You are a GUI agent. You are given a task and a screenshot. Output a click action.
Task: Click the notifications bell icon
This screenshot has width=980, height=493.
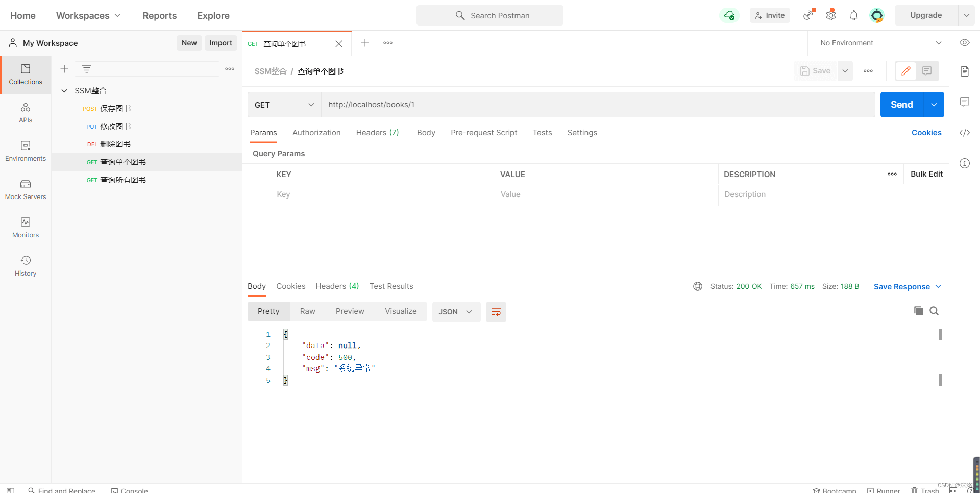[x=853, y=15]
